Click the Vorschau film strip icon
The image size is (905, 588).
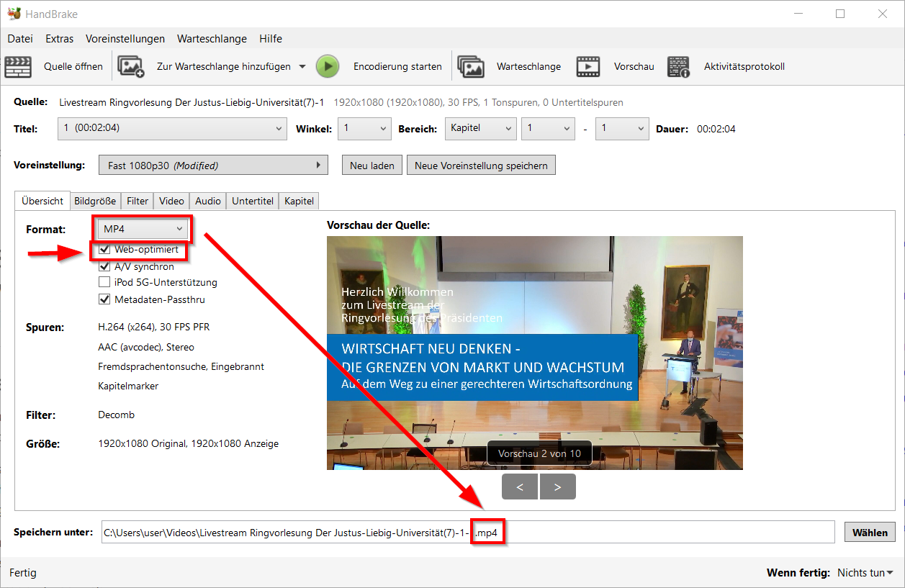[588, 67]
